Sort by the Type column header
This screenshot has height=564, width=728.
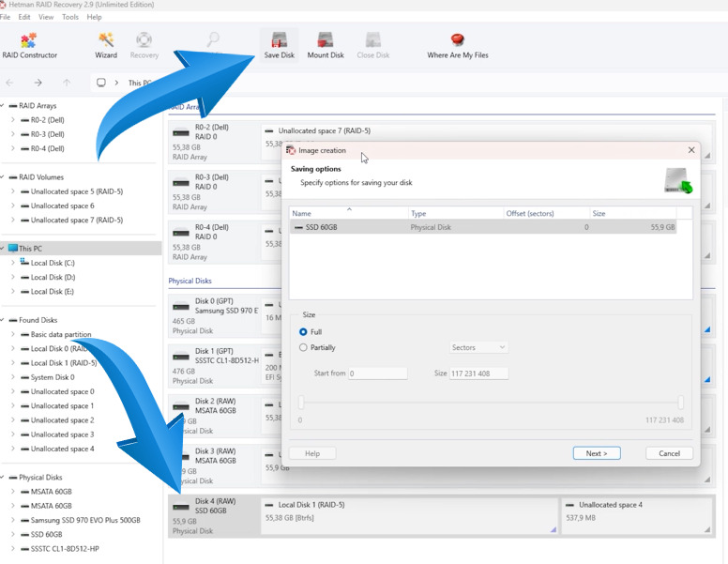pyautogui.click(x=456, y=213)
